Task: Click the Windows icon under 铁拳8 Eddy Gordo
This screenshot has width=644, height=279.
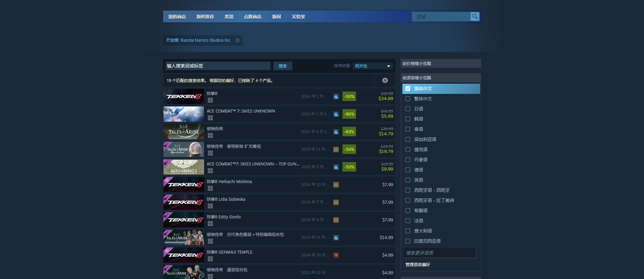Action: 210,224
